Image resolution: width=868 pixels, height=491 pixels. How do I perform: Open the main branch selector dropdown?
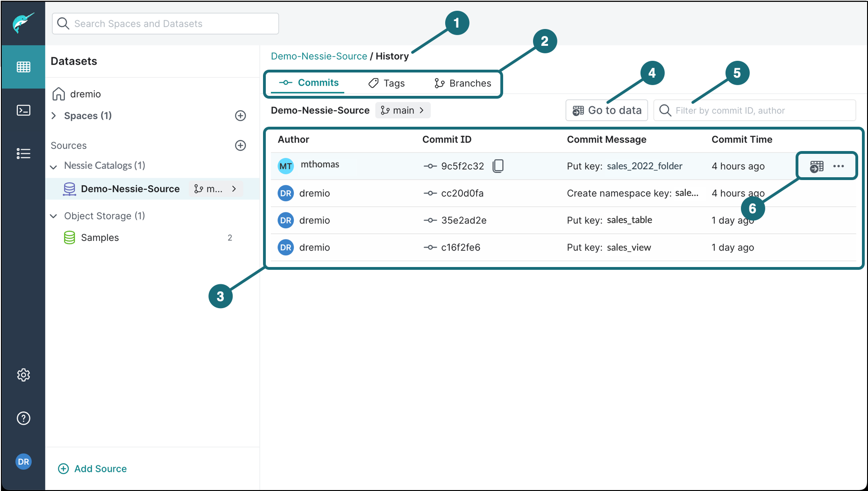[403, 110]
